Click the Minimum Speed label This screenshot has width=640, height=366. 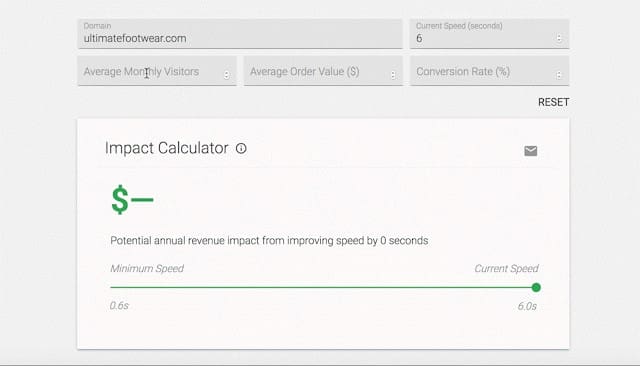[x=147, y=268]
